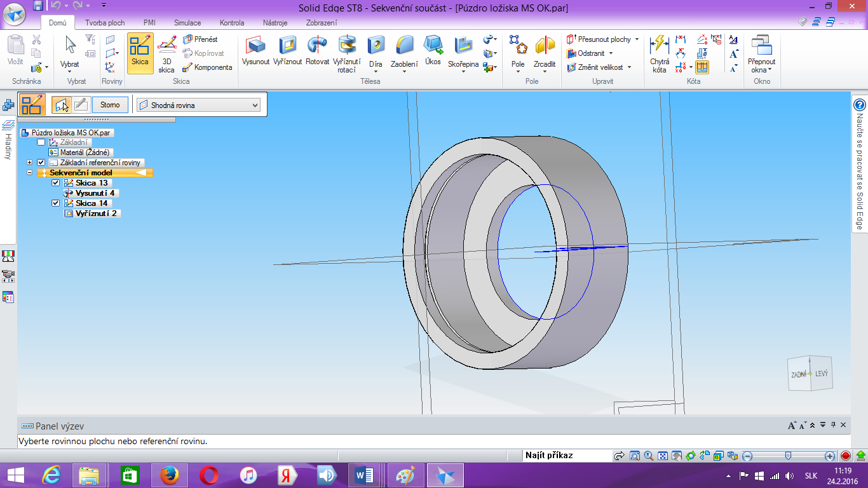
Task: Select the Vyříznout cut tool
Action: (x=288, y=51)
